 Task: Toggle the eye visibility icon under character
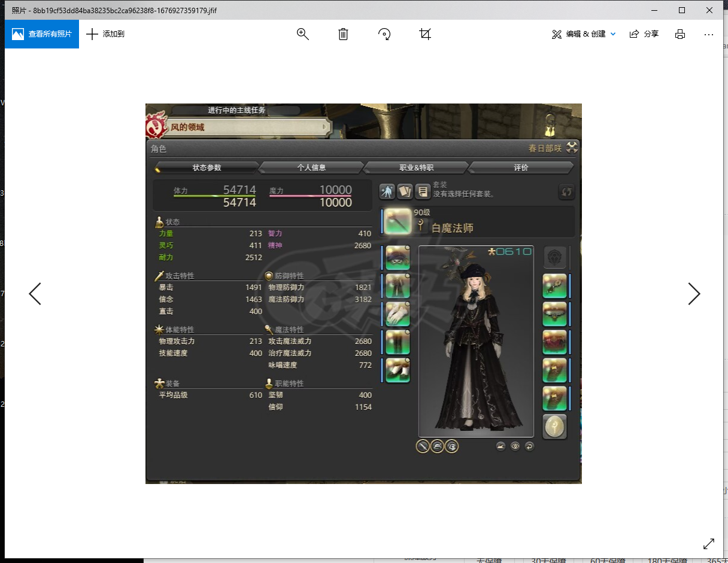515,446
